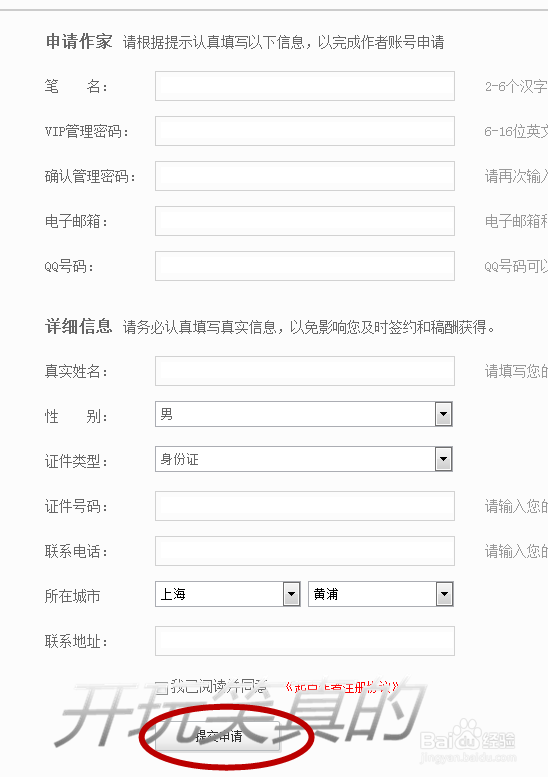
Task: Click the 笔名 pen name input field
Action: (x=305, y=86)
